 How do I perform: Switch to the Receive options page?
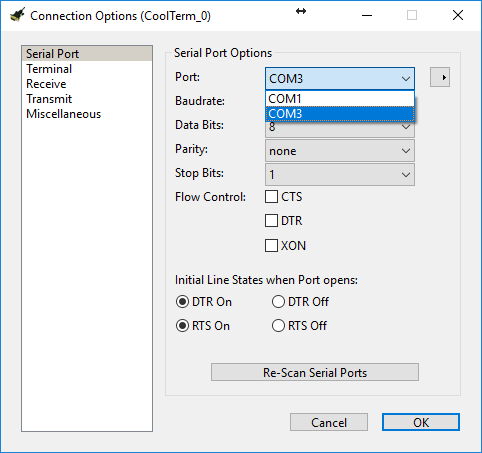pos(46,84)
